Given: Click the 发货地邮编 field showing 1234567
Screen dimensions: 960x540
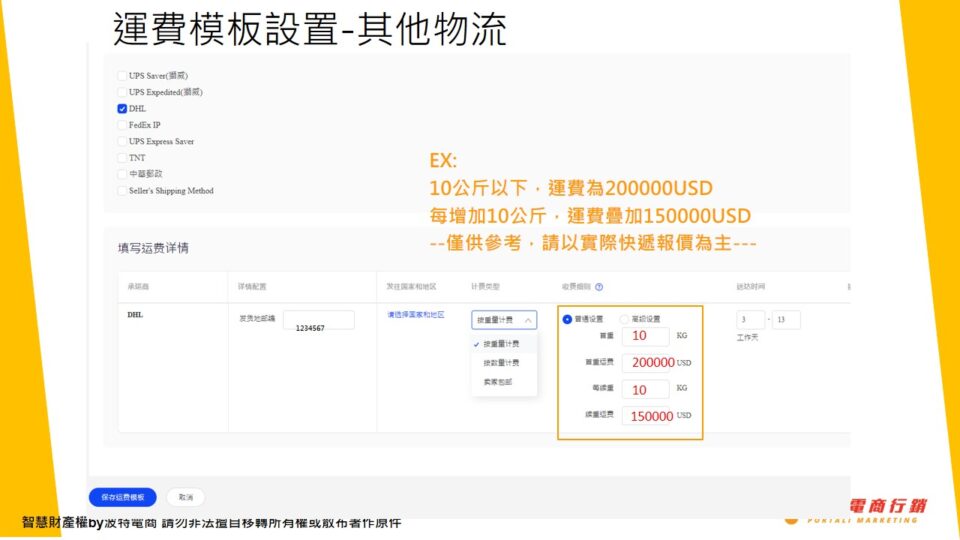Looking at the screenshot, I should coord(318,320).
